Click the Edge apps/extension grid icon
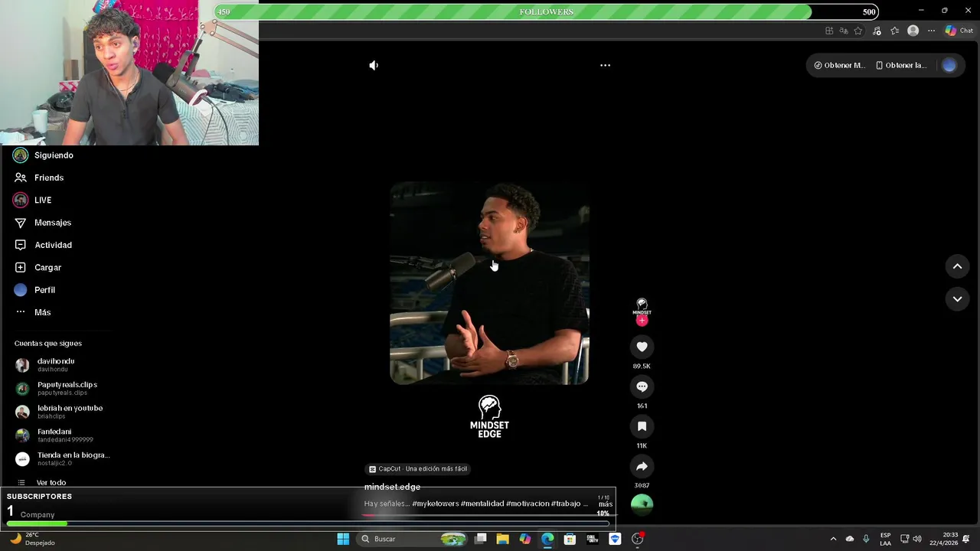Screen dimensions: 980x551 (x=829, y=31)
